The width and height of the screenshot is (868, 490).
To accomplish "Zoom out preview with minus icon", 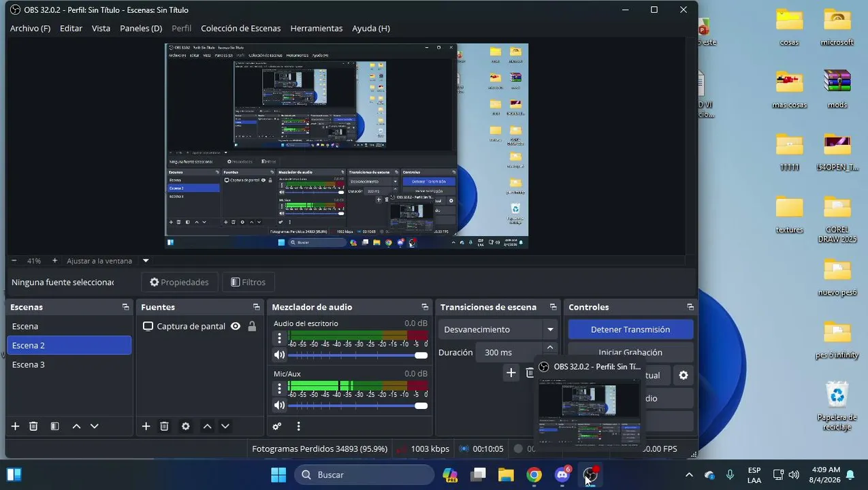I will click(x=14, y=261).
